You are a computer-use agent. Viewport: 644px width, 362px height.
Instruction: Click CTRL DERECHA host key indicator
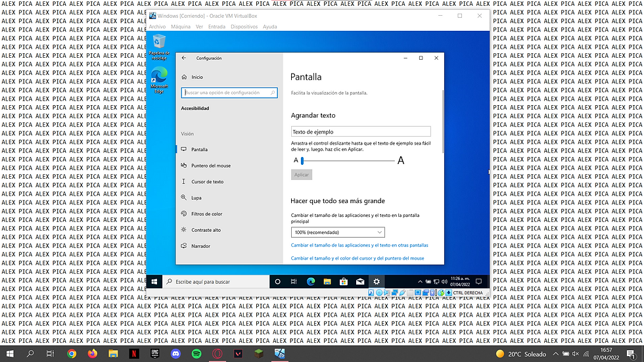(x=467, y=292)
